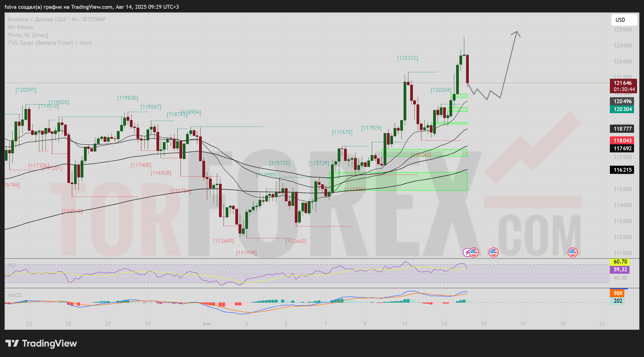Select the FVG Zones indicator label
644x357 pixels.
tap(50, 43)
